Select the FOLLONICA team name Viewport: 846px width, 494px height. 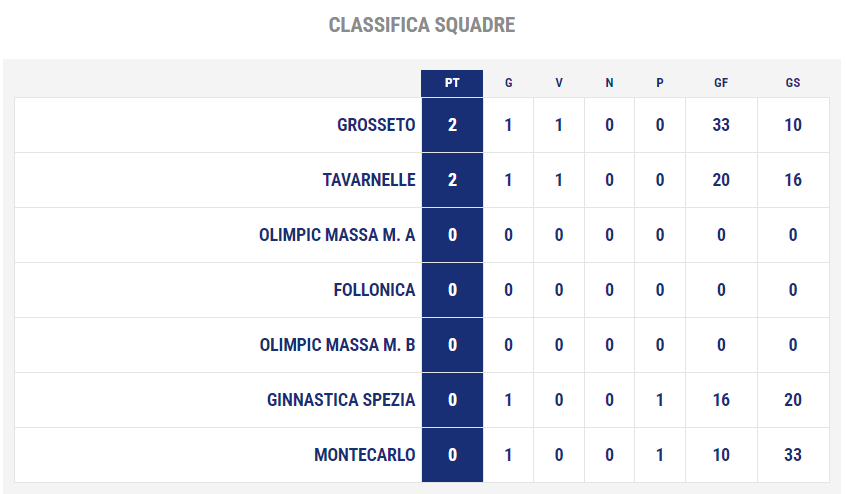point(374,290)
